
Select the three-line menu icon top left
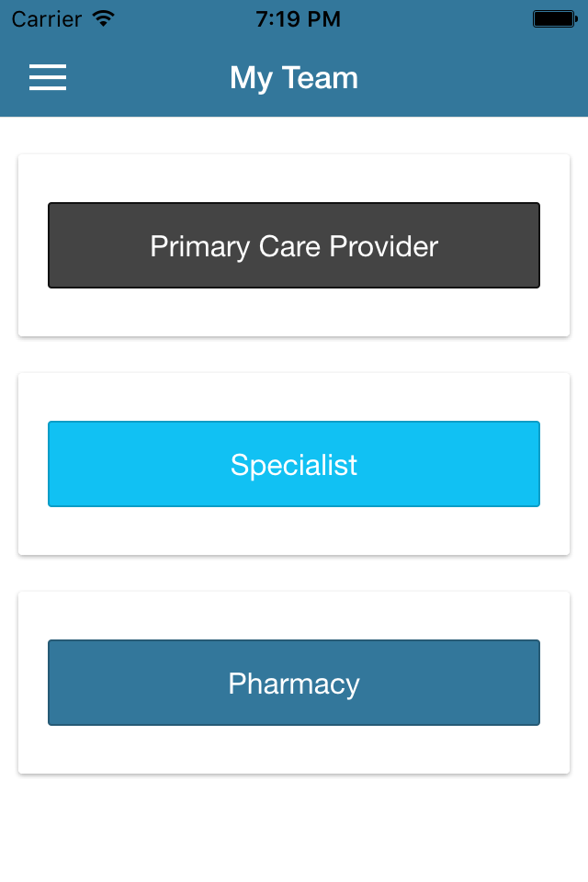pyautogui.click(x=47, y=78)
